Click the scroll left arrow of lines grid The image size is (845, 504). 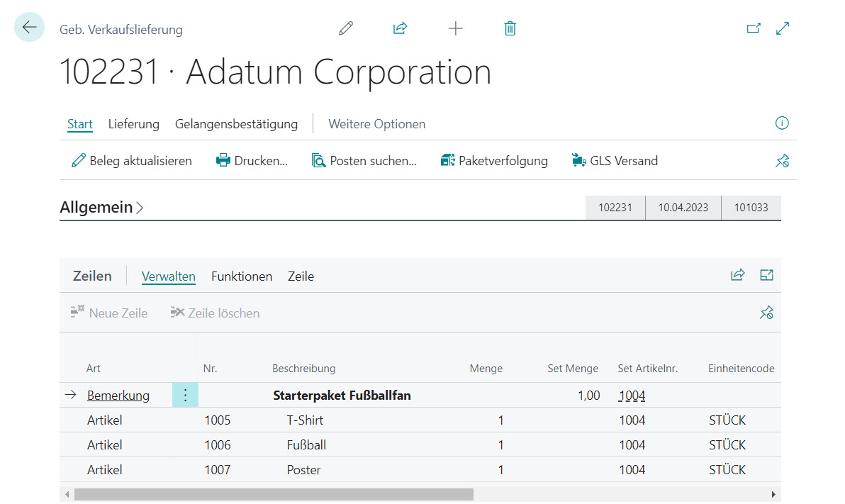(67, 494)
